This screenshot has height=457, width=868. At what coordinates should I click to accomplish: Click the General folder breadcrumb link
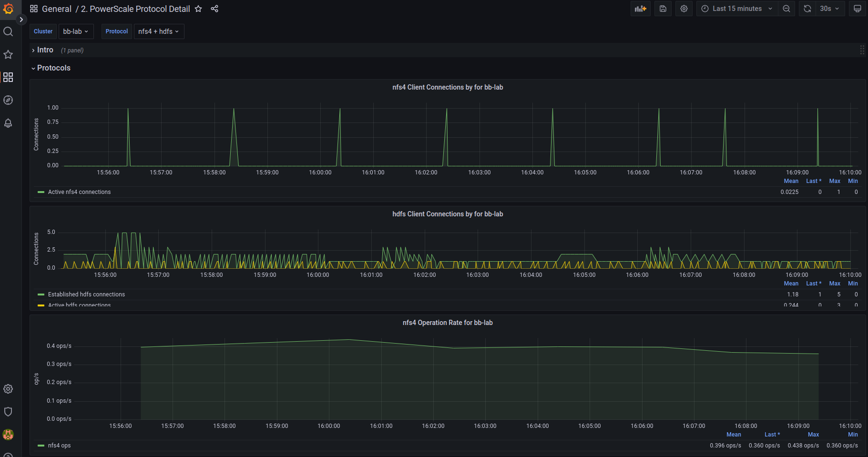(x=57, y=9)
